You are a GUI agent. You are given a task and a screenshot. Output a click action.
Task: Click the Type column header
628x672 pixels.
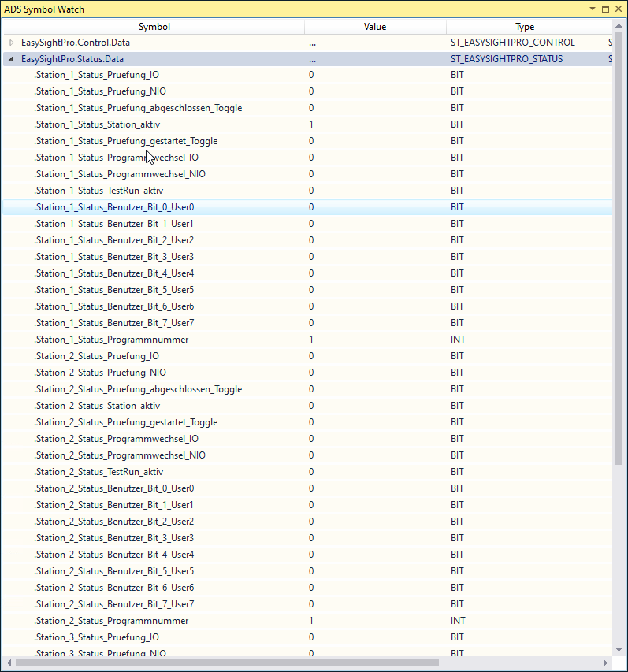click(525, 27)
